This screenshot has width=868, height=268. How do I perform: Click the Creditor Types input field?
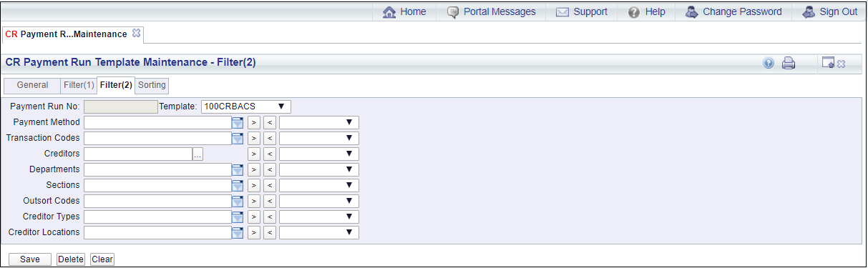157,217
